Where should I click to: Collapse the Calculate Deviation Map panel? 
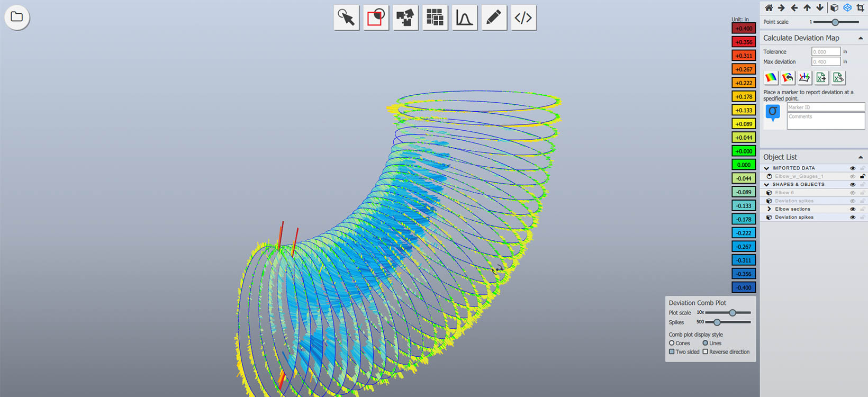(861, 38)
